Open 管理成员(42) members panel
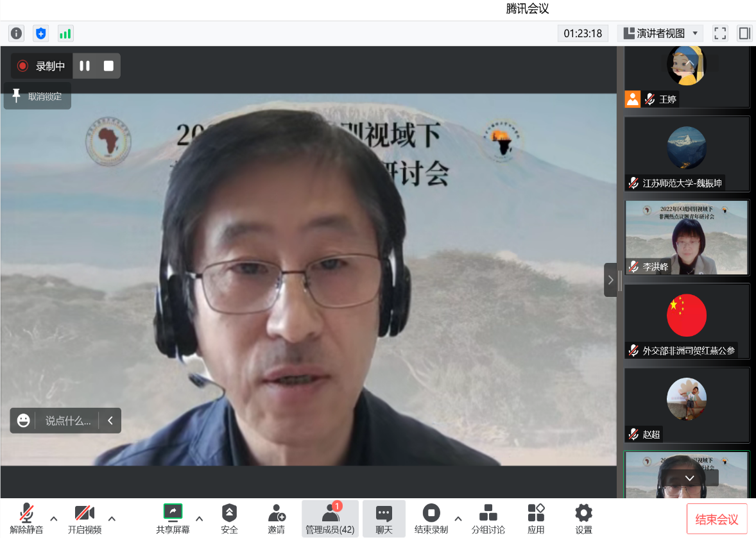 point(330,518)
